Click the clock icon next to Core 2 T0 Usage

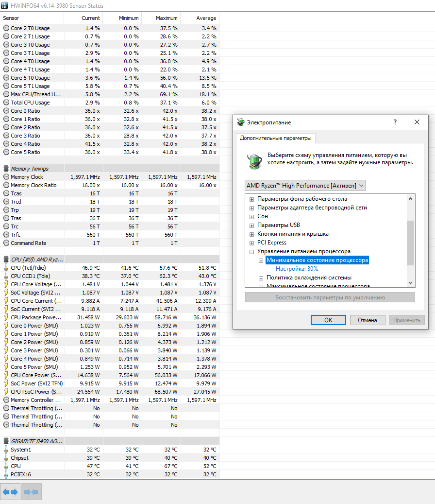pyautogui.click(x=6, y=28)
